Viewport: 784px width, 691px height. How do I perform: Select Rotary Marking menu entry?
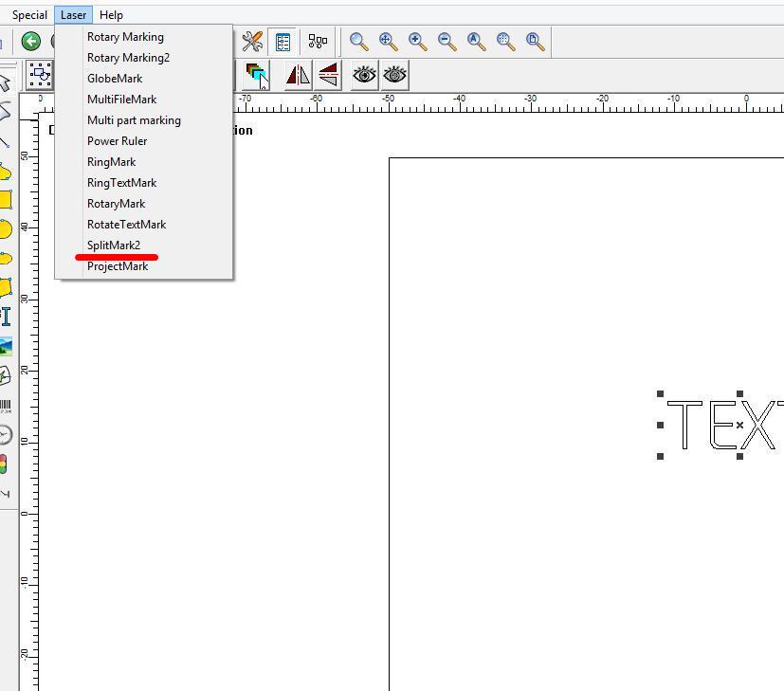pos(125,37)
